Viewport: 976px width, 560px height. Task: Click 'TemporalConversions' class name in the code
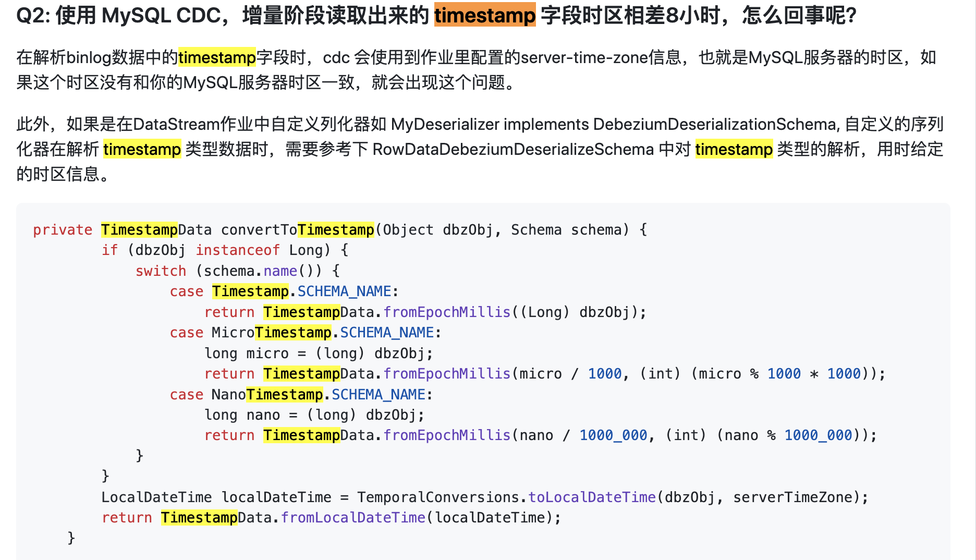438,497
